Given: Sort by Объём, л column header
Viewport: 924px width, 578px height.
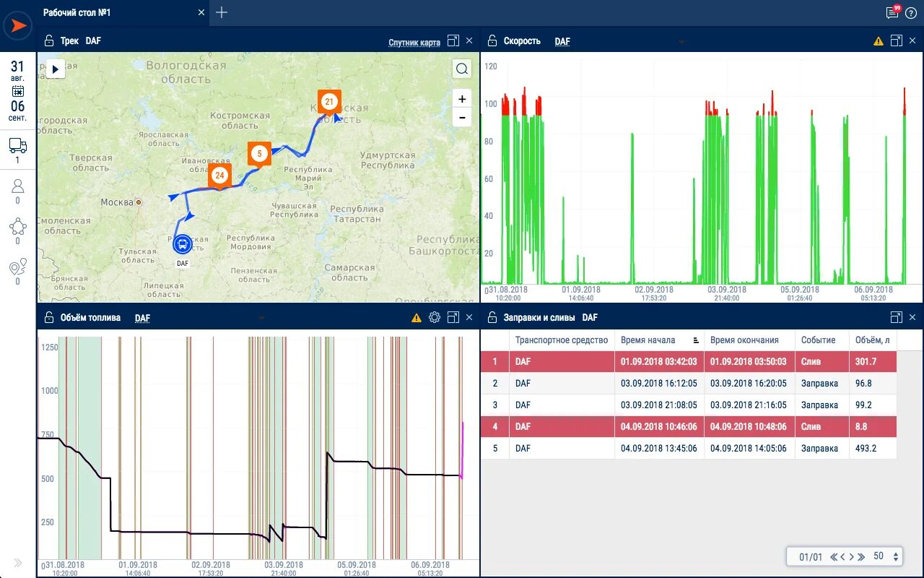Looking at the screenshot, I should click(x=873, y=340).
